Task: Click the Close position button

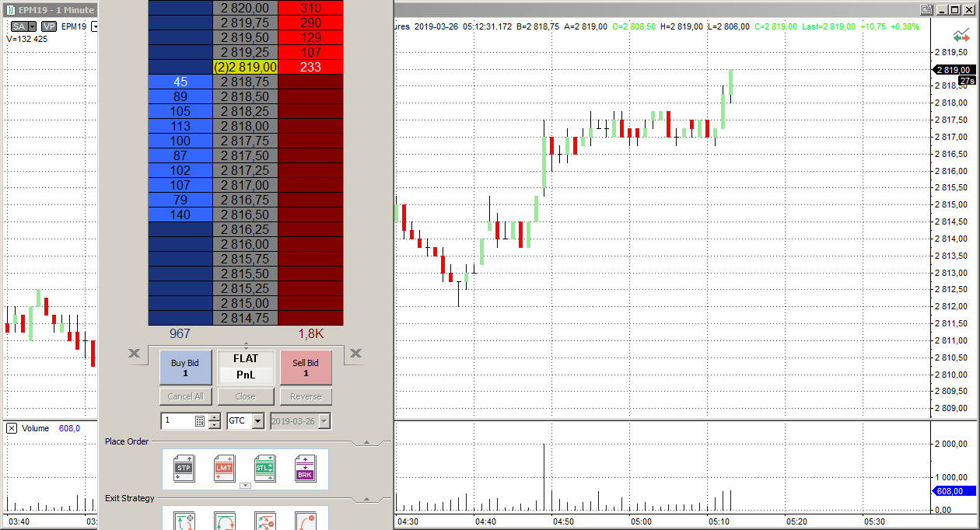Action: pos(246,396)
